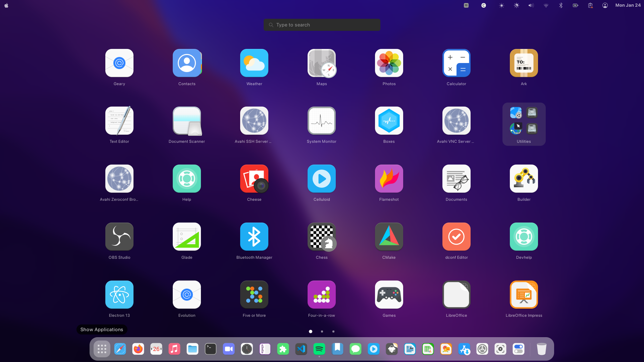Open the Apple menu
Viewport: 644px width, 362px height.
pyautogui.click(x=6, y=5)
